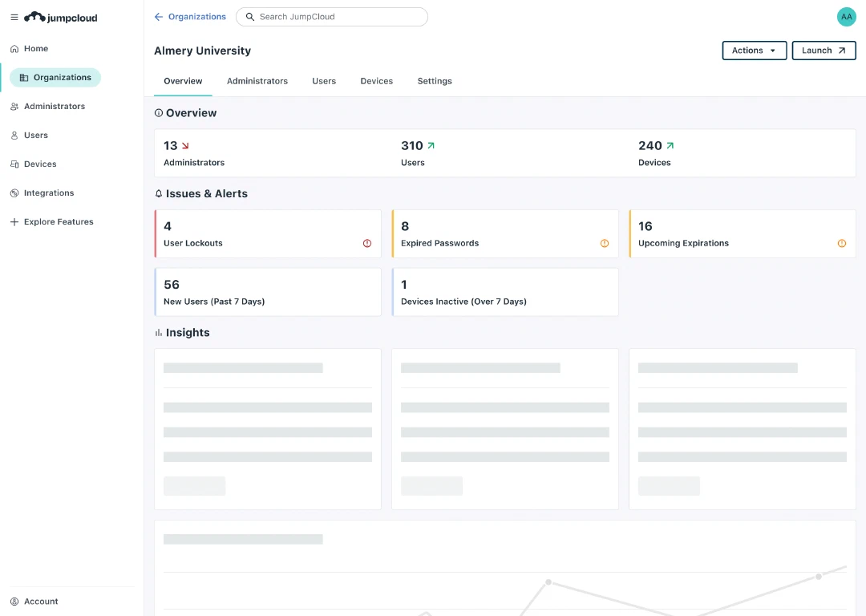Open the Users tab

pyautogui.click(x=324, y=81)
